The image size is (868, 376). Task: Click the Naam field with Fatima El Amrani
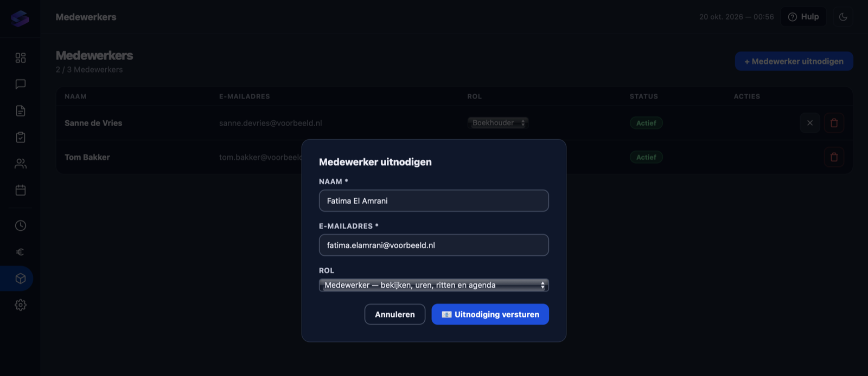coord(434,200)
